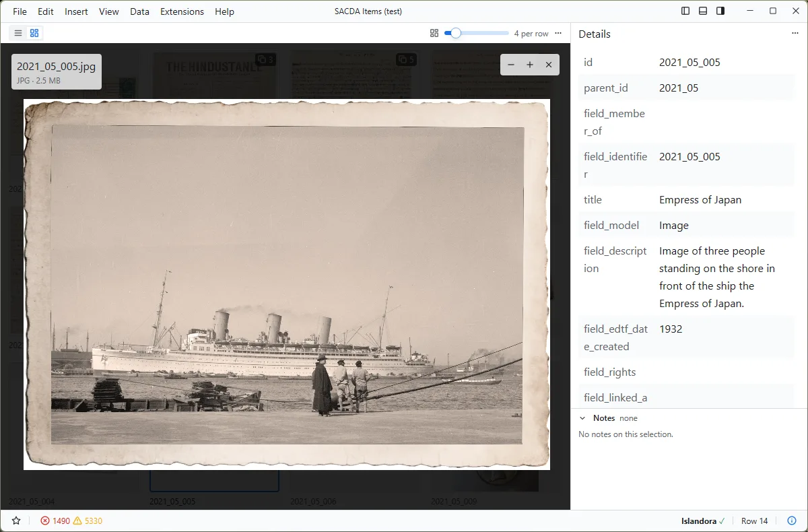Viewport: 808px width, 532px height.
Task: Select the 2021_05_009 gallery item label
Action: 454,502
